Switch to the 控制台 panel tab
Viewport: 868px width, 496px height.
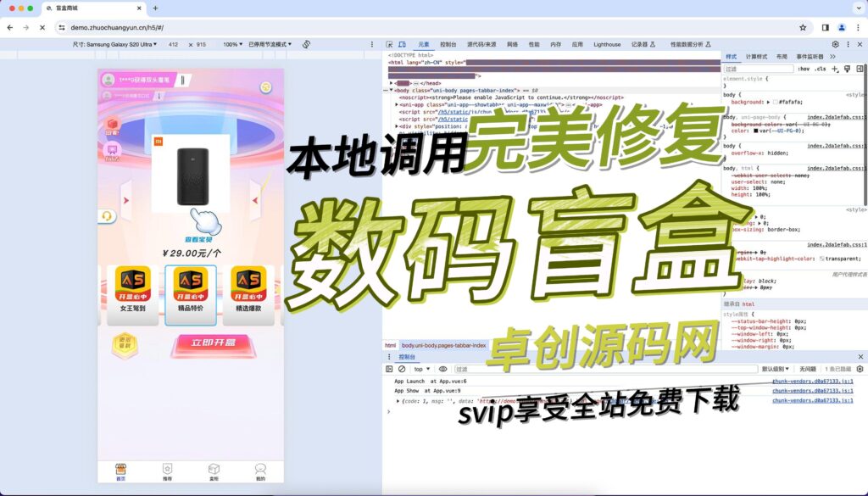coord(448,44)
